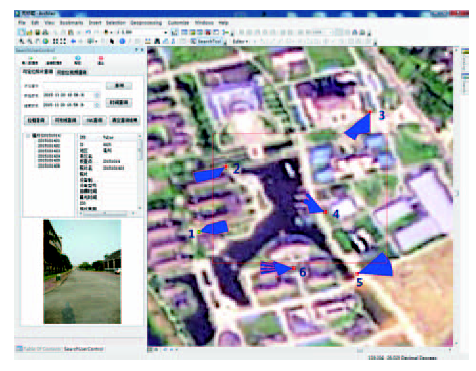Click the SearchTool toolbar button
Image resolution: width=476 pixels, height=371 pixels.
pyautogui.click(x=206, y=41)
